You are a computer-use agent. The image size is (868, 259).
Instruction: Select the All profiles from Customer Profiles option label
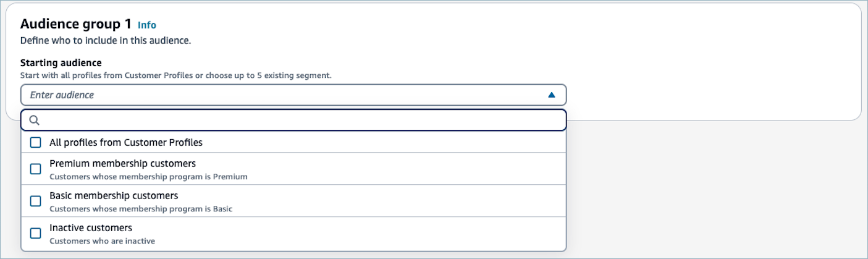point(126,143)
